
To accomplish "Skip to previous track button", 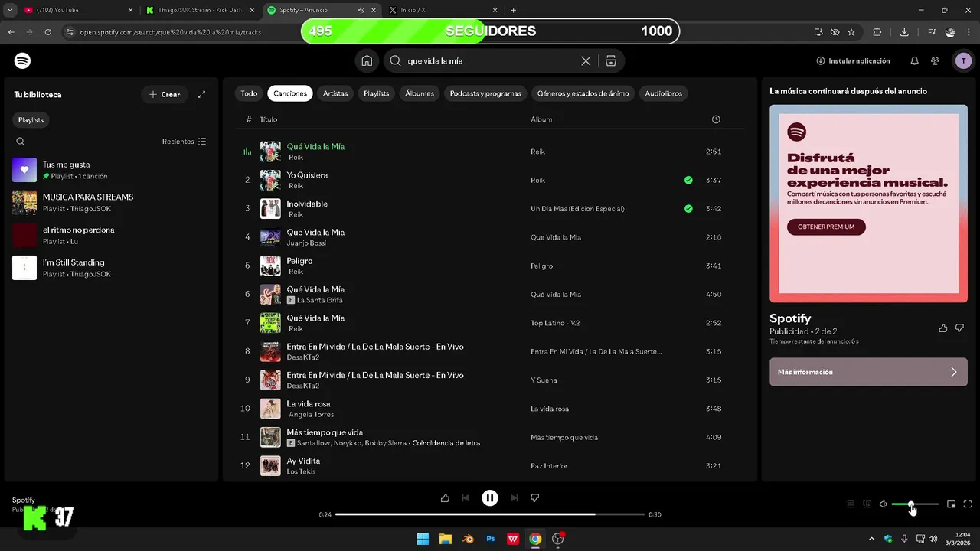I will coord(465,498).
